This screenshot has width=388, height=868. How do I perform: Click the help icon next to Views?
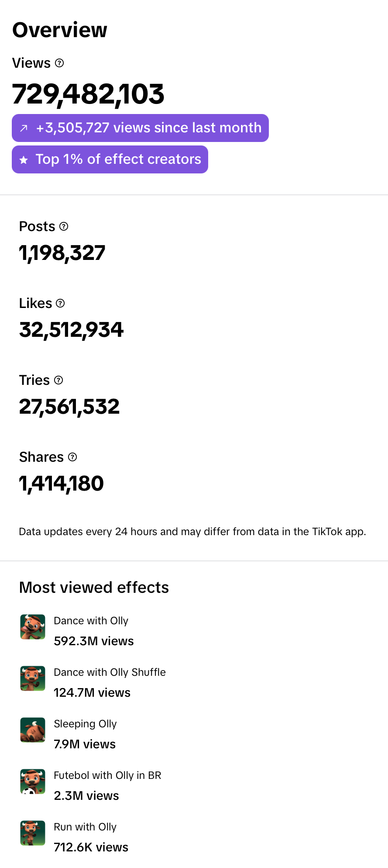click(60, 63)
